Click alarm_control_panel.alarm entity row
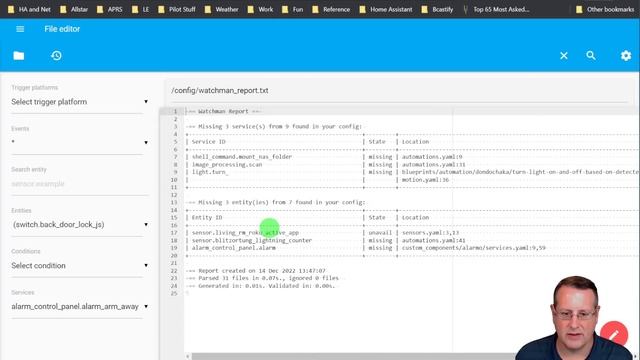The width and height of the screenshot is (640, 360). click(233, 248)
